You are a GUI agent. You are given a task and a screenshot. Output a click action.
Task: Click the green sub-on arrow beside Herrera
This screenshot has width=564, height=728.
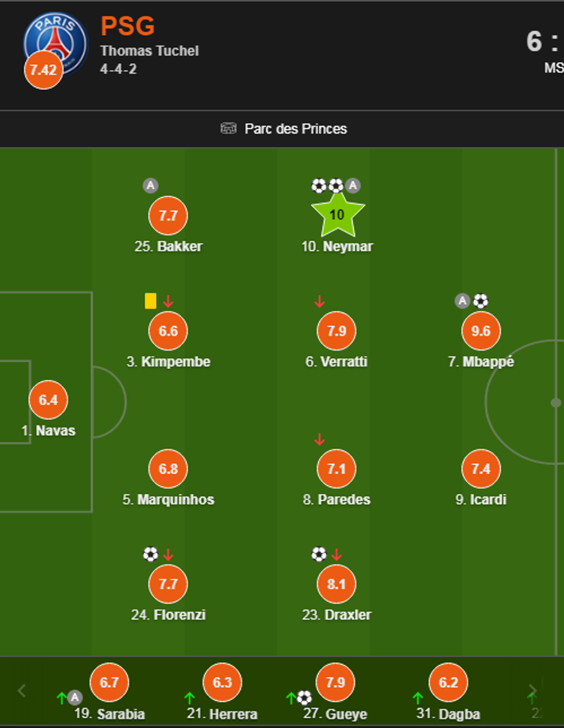pyautogui.click(x=189, y=698)
